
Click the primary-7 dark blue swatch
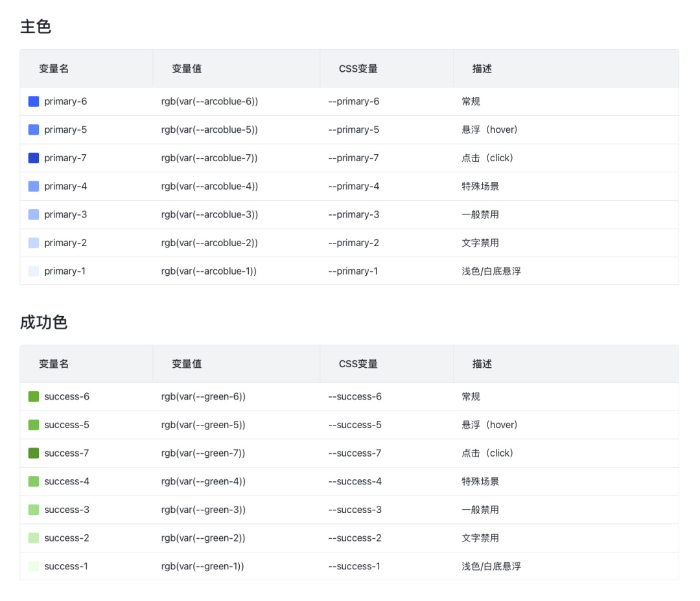pyautogui.click(x=34, y=157)
